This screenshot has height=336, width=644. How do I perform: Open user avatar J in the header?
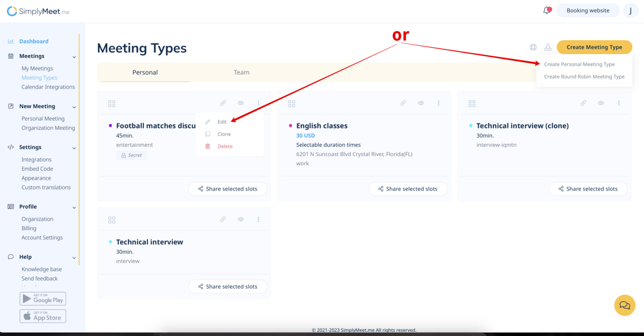tap(631, 11)
